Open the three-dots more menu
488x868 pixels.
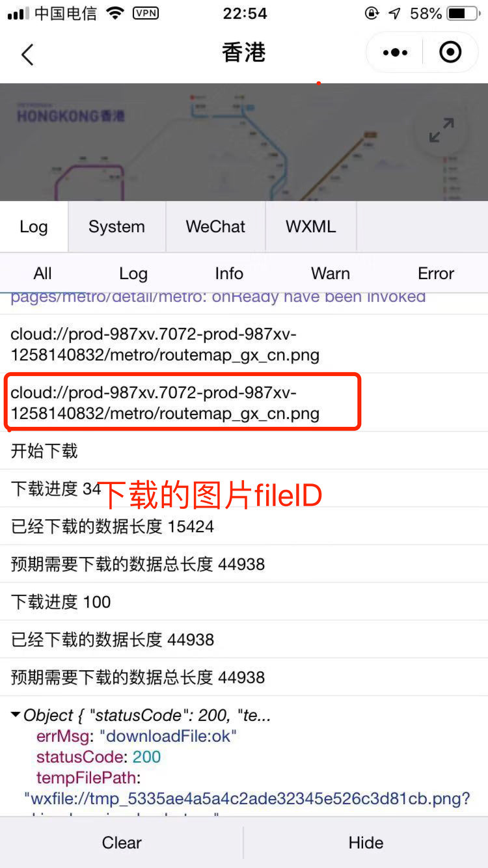coord(395,53)
